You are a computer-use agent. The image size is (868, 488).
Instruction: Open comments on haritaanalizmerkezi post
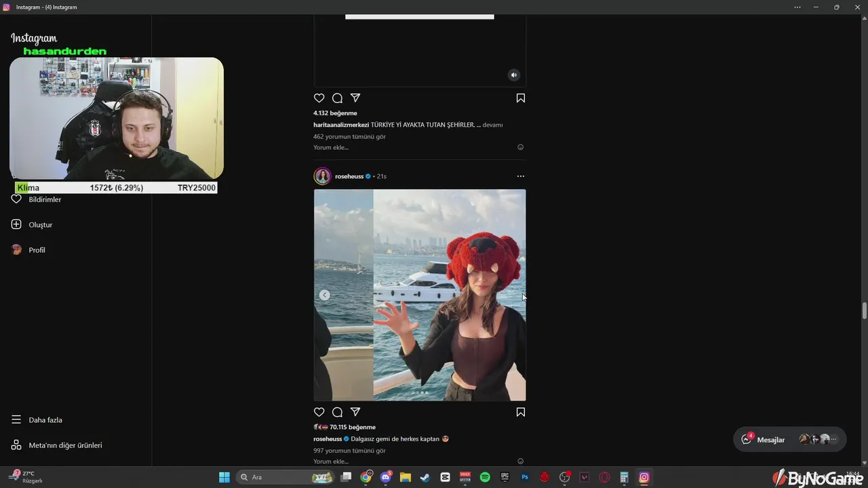[x=337, y=98]
